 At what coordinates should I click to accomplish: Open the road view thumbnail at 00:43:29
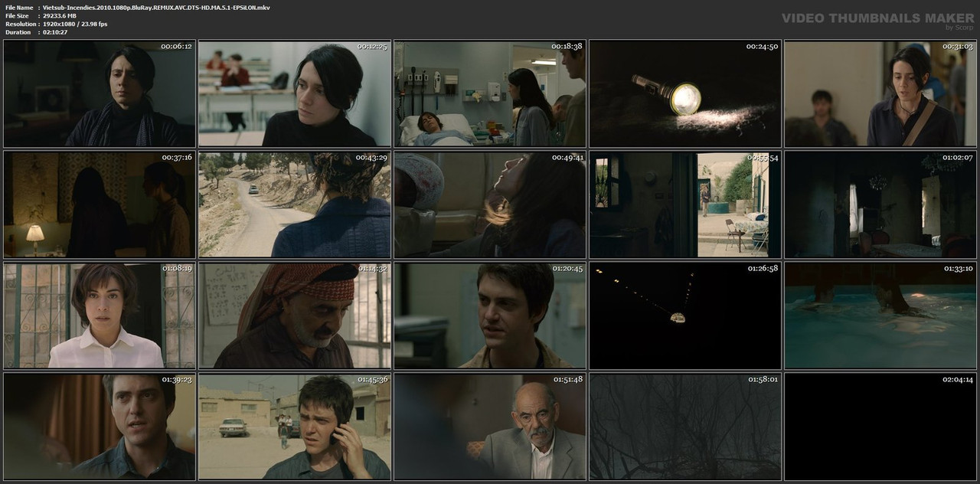point(295,204)
